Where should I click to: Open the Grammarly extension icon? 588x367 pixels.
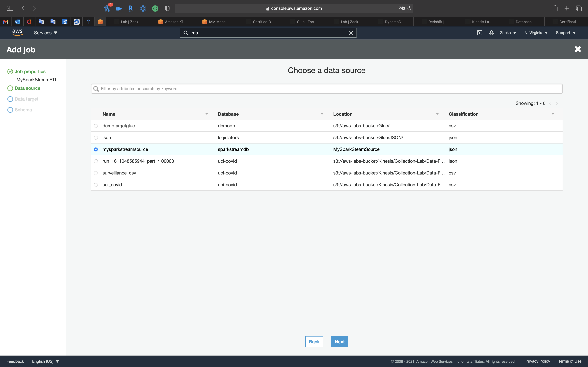click(x=155, y=9)
